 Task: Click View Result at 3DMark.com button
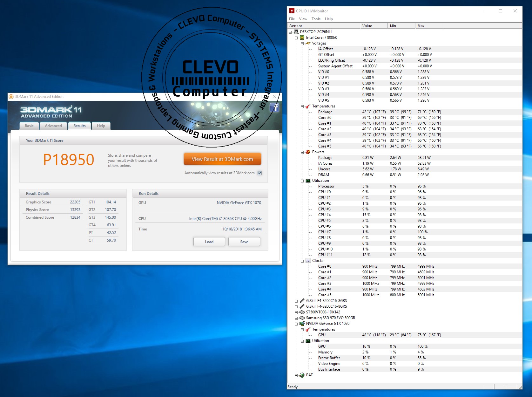click(x=222, y=159)
